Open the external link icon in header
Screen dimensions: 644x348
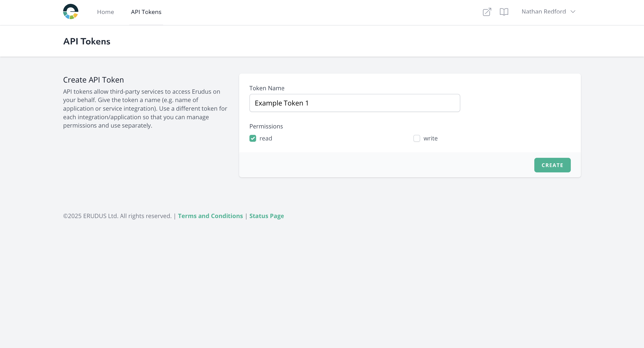point(487,12)
